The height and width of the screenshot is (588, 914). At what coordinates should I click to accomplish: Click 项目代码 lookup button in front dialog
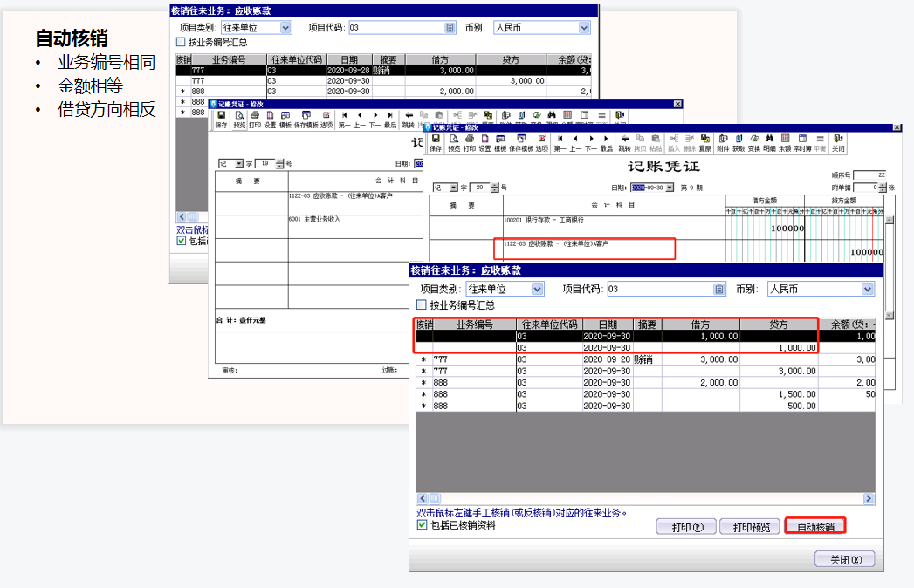pos(718,289)
